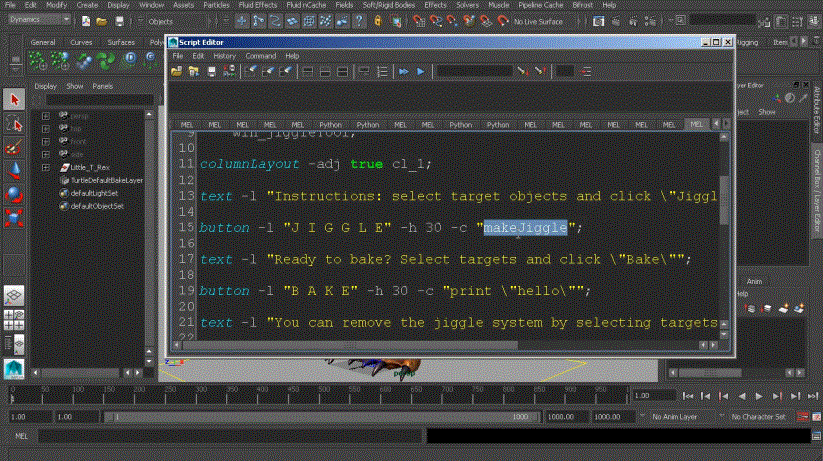Click the go to start button
The image size is (823, 461).
[x=688, y=396]
